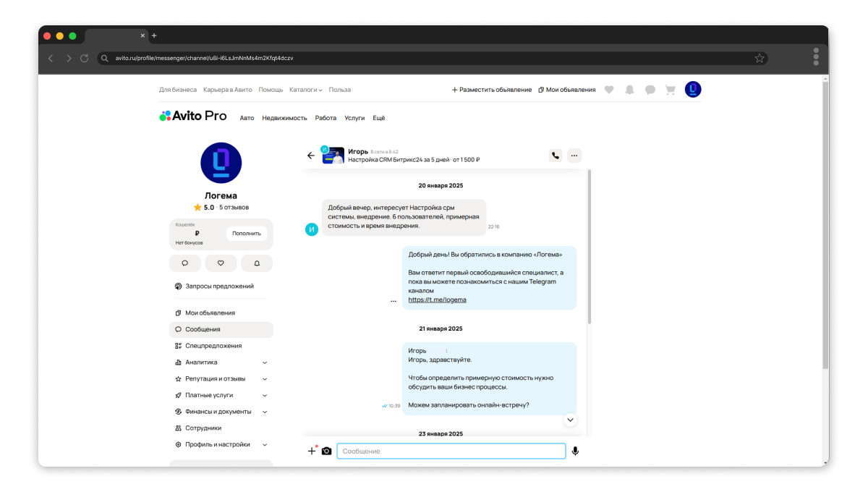
Task: Open the listing thumbnail in chat header
Action: [333, 156]
